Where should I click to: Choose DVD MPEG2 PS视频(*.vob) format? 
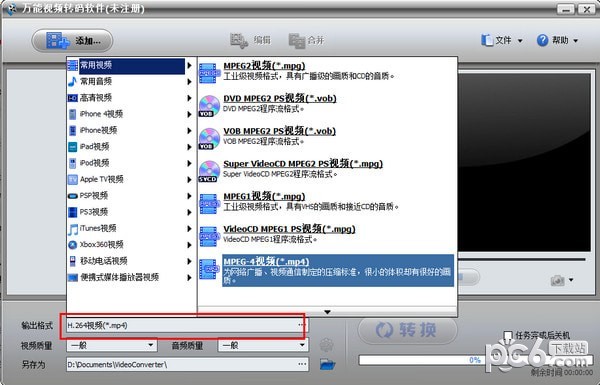tap(280, 98)
